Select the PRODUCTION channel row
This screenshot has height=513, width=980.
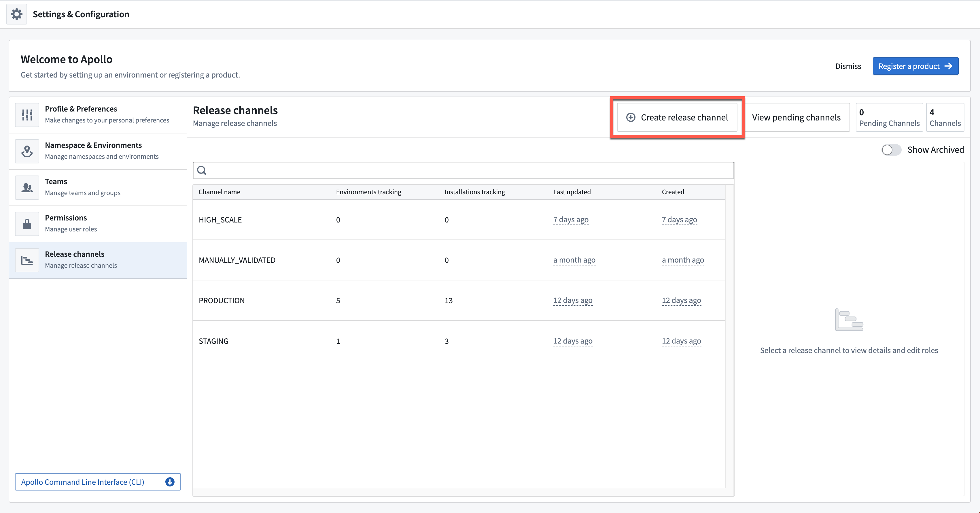point(459,300)
